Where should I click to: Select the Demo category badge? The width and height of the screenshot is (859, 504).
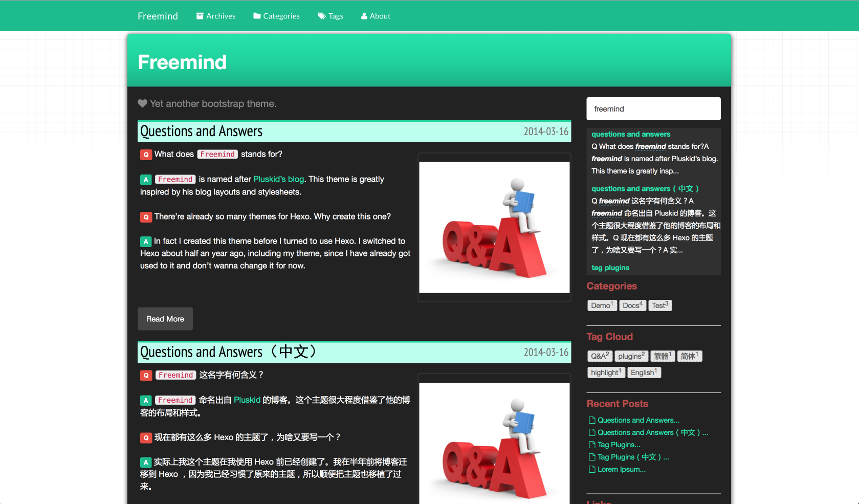[x=602, y=305]
